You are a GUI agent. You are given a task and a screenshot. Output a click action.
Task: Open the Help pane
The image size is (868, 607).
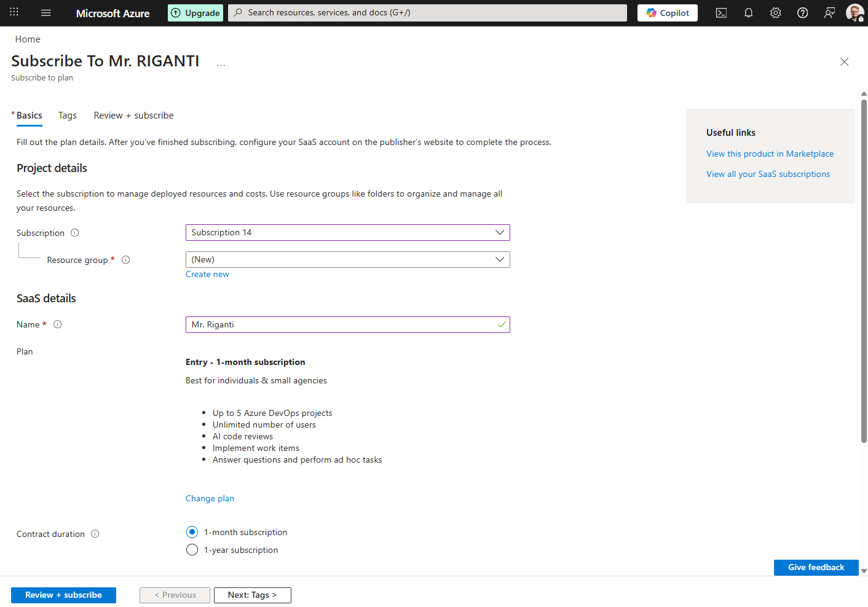(x=802, y=12)
